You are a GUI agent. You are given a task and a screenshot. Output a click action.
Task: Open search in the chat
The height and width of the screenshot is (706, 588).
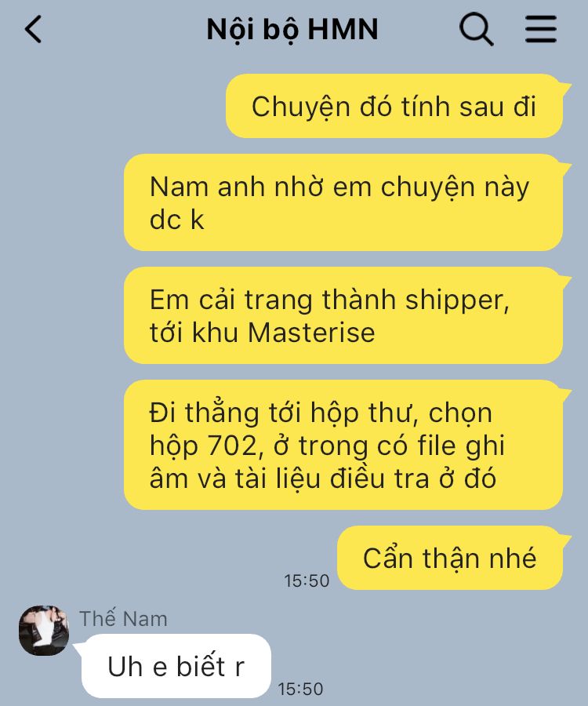tap(476, 30)
